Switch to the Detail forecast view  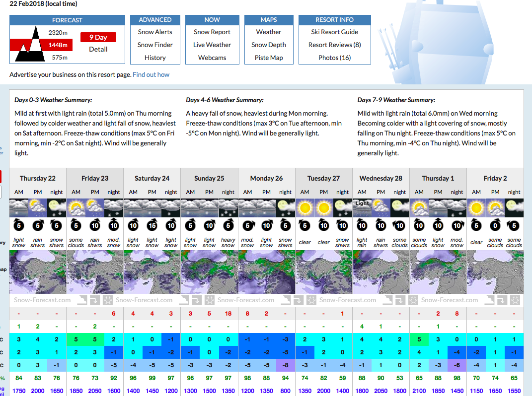98,49
